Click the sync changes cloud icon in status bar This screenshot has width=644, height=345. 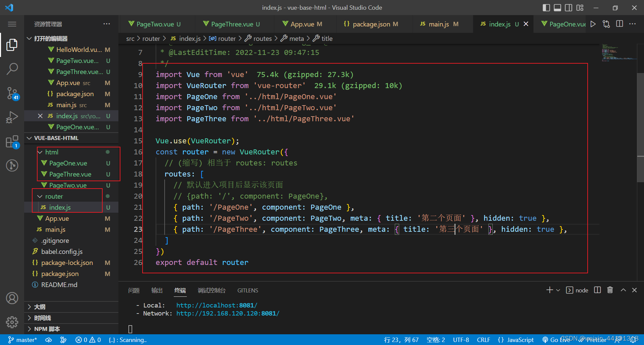(x=49, y=340)
